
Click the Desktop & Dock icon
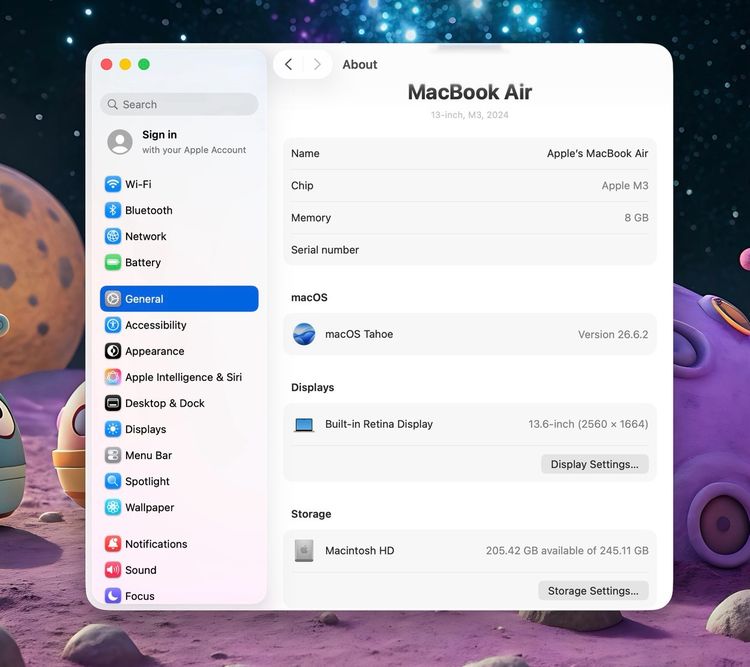(113, 403)
